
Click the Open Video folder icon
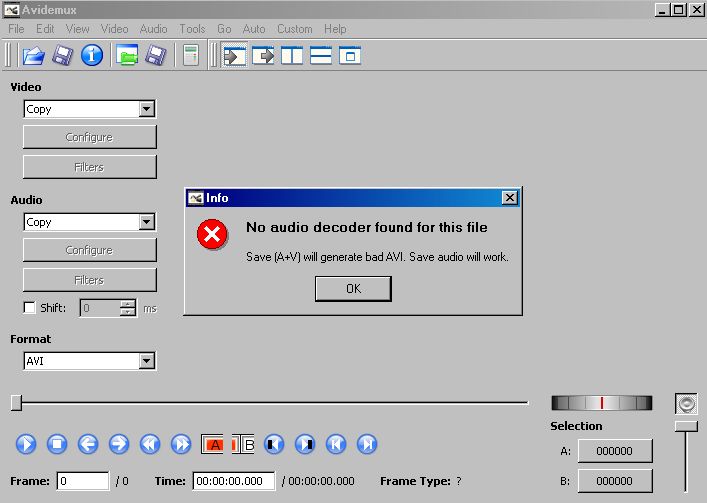(x=33, y=55)
